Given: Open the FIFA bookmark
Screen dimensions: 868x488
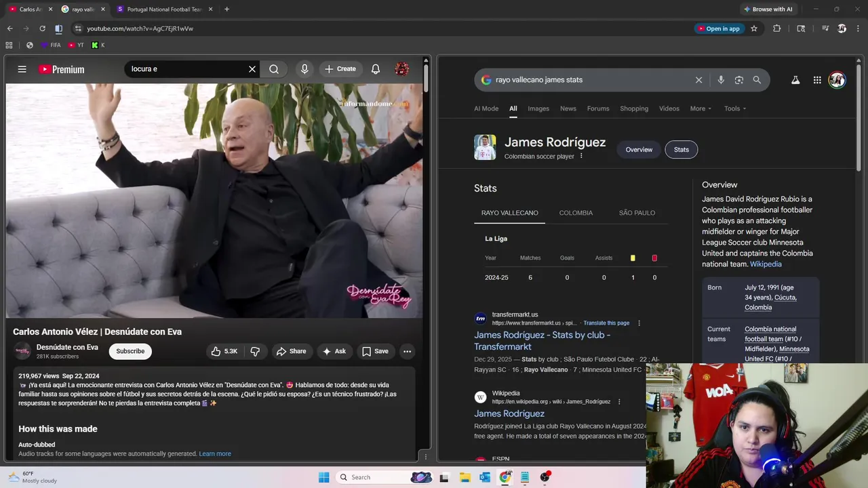Looking at the screenshot, I should tap(51, 45).
